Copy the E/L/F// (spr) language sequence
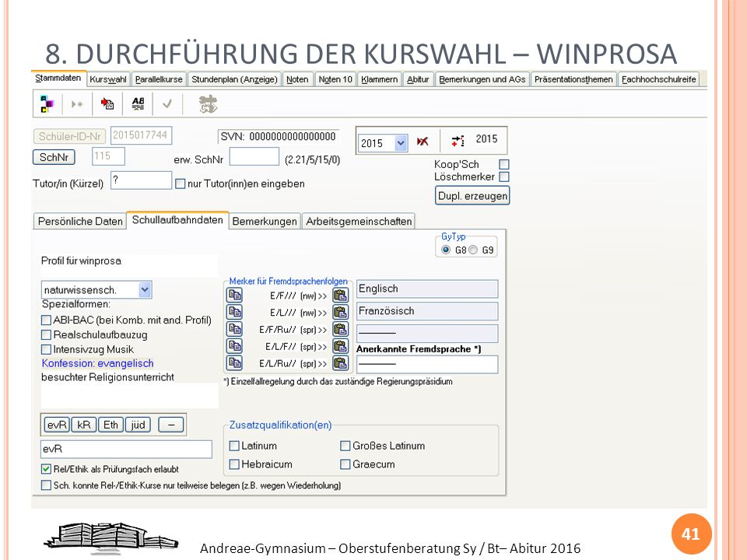 [x=234, y=345]
